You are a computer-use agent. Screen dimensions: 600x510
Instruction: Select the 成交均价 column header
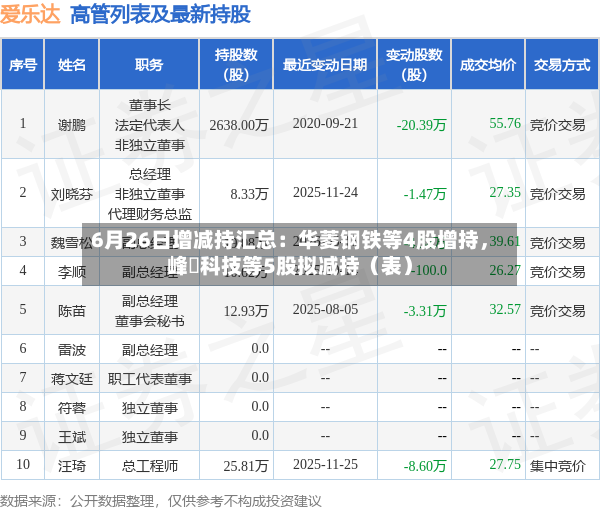[488, 65]
